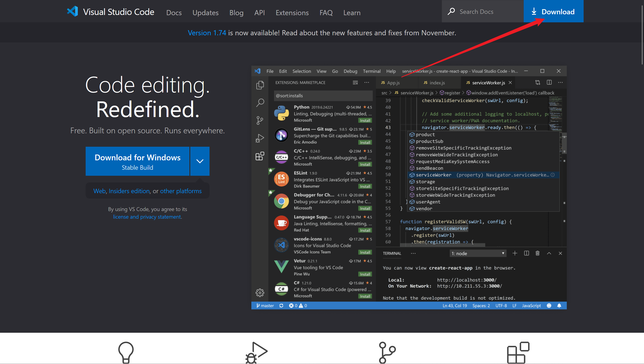Open the Extensions navigation item
The width and height of the screenshot is (644, 364).
(x=292, y=13)
